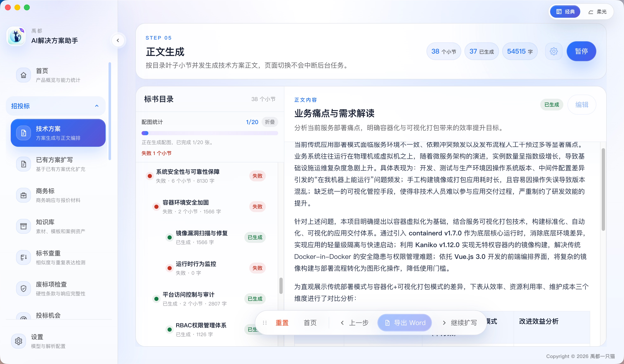Collapse the sidebar with the chevron button

coord(118,40)
